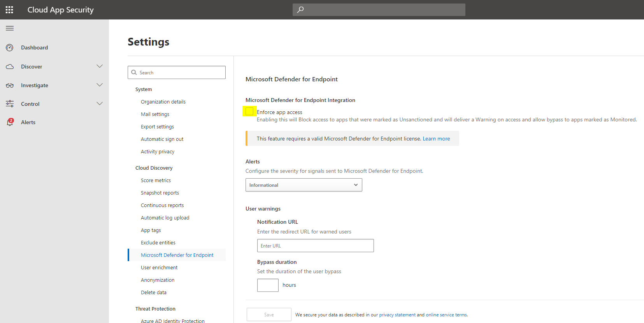Open User enrichment settings
Screen dimensions: 644x323
pos(159,267)
